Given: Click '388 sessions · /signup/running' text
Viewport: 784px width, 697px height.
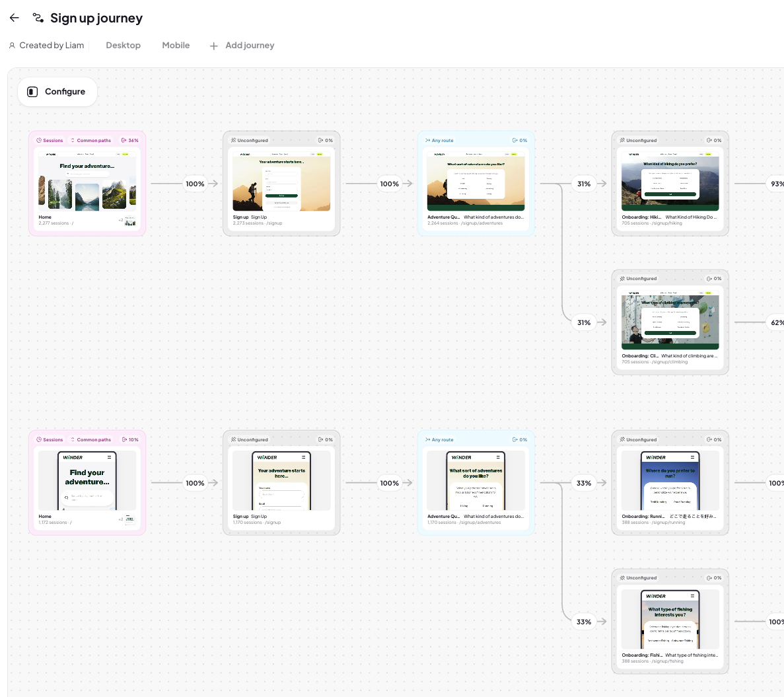Looking at the screenshot, I should coord(653,523).
